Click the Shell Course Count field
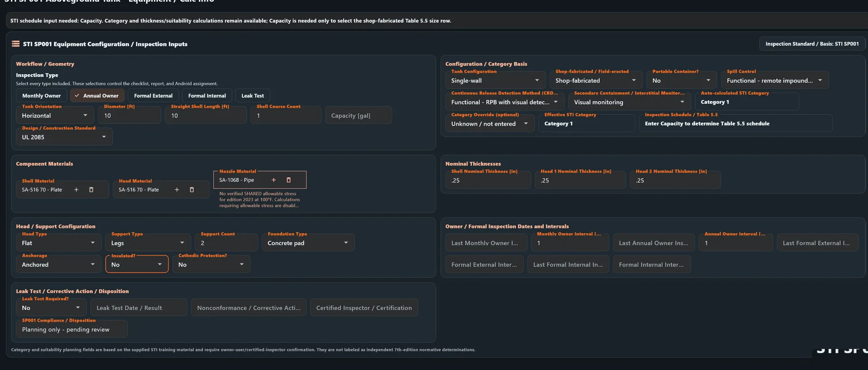 pos(286,115)
